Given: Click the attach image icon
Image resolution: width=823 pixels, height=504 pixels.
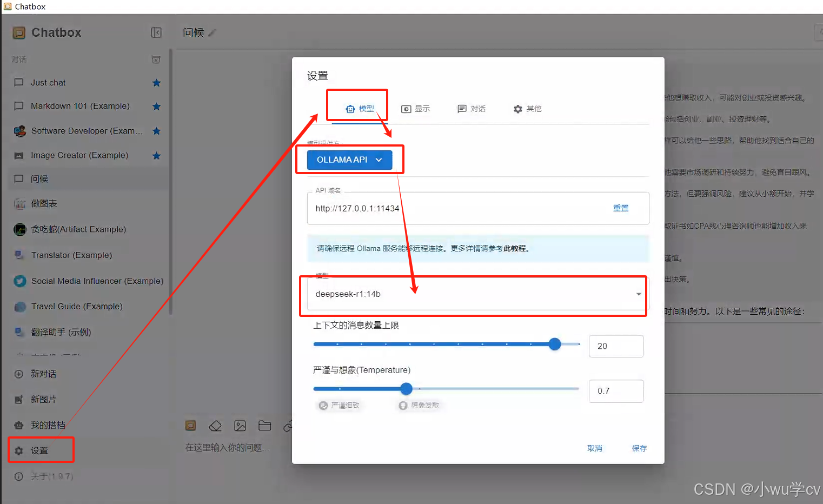Looking at the screenshot, I should coord(240,426).
